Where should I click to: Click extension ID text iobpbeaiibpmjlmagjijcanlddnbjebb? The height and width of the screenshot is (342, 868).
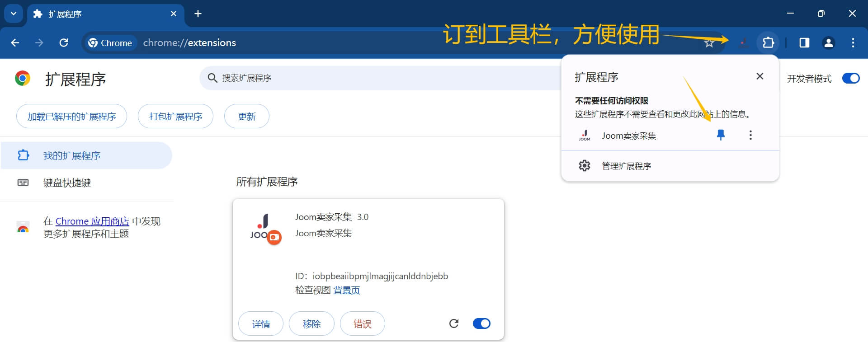click(x=380, y=276)
